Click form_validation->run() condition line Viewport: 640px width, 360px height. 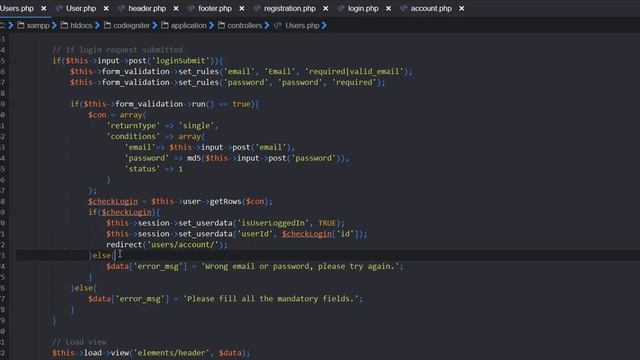[x=164, y=104]
